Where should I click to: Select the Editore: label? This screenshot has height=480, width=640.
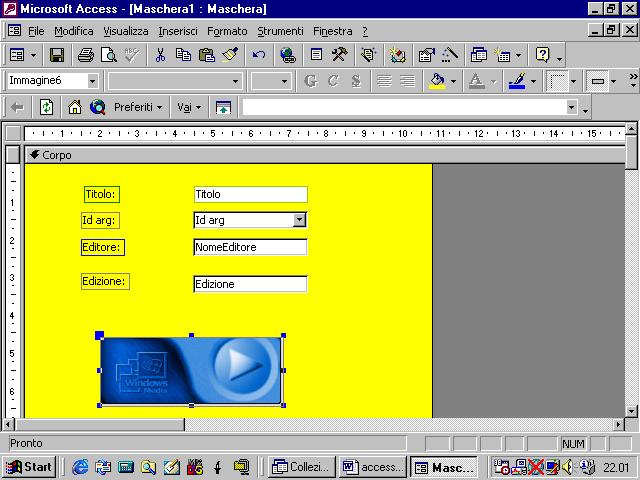pos(102,247)
